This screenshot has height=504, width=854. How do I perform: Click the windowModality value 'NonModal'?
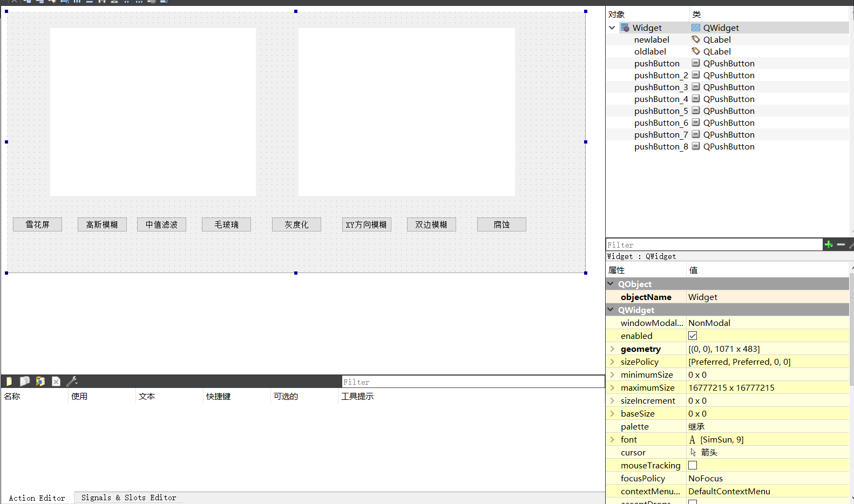(x=709, y=323)
